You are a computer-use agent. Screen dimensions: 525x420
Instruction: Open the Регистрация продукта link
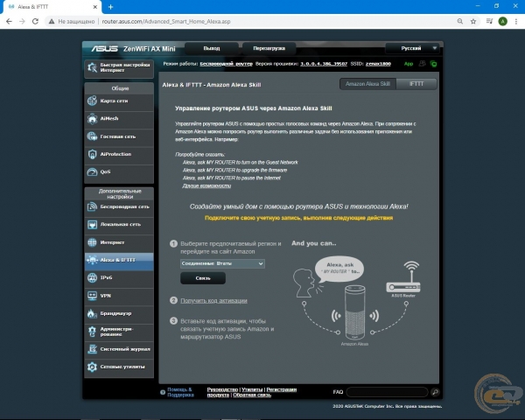252,392
